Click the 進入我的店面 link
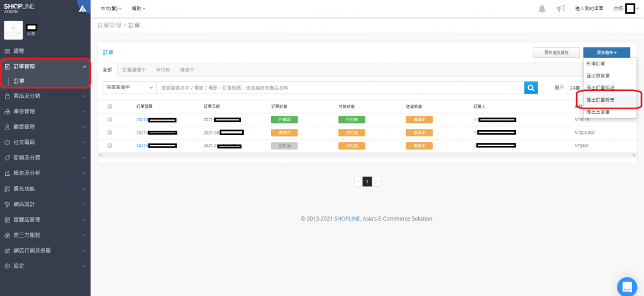 [589, 8]
